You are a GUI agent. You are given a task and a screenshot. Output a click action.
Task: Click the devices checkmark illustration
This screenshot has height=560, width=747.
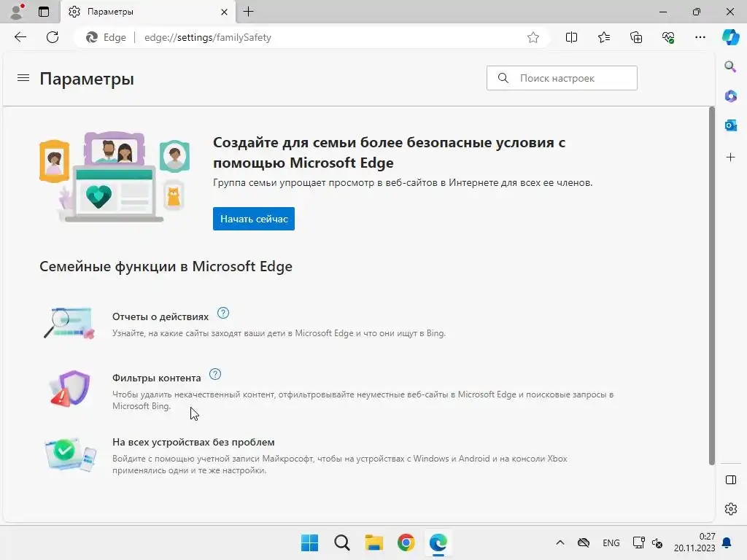click(x=70, y=455)
